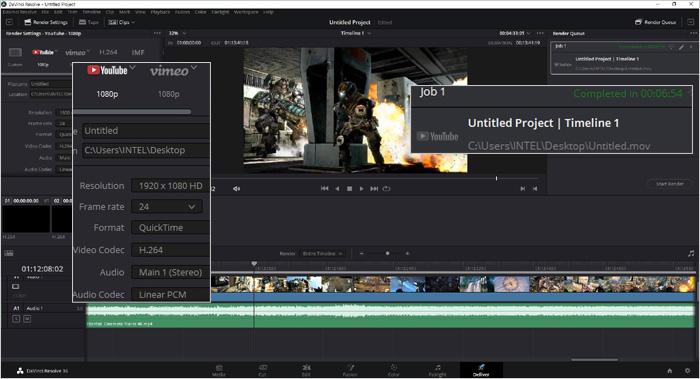Go to the out-point (left-pointing marker button)
This screenshot has width=700, height=379.
coord(535,189)
